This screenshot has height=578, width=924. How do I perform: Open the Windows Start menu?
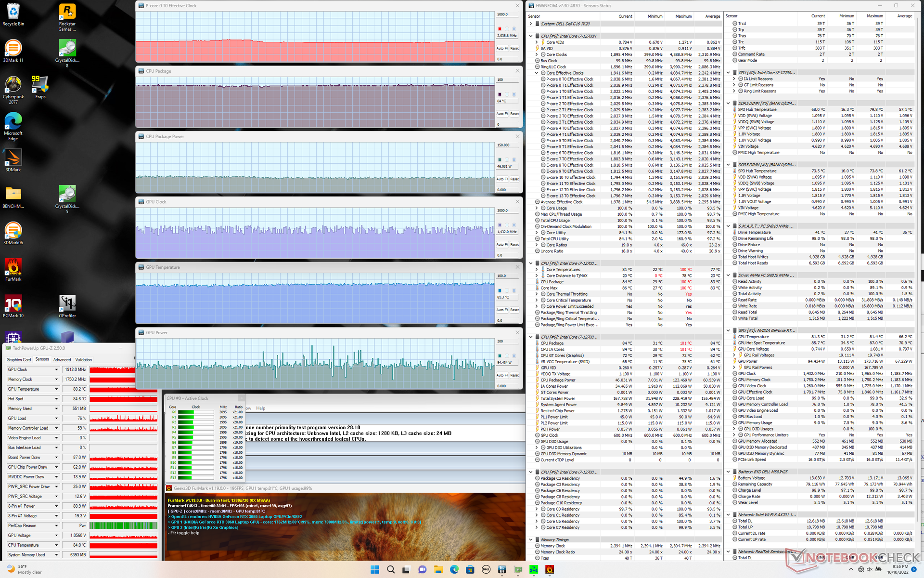tap(375, 570)
